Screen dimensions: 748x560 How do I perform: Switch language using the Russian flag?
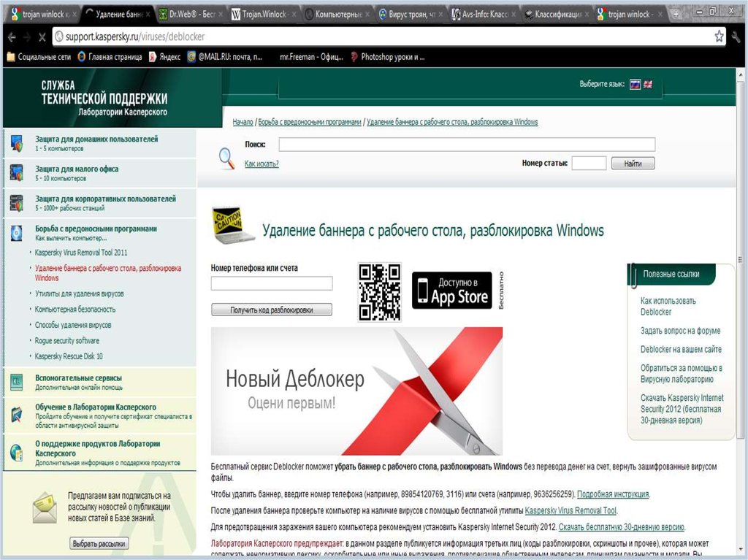coord(635,85)
